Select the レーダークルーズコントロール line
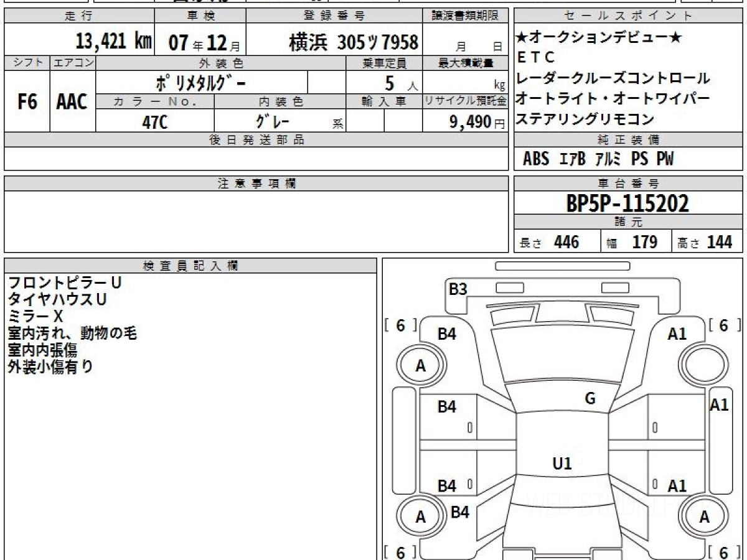 (613, 78)
